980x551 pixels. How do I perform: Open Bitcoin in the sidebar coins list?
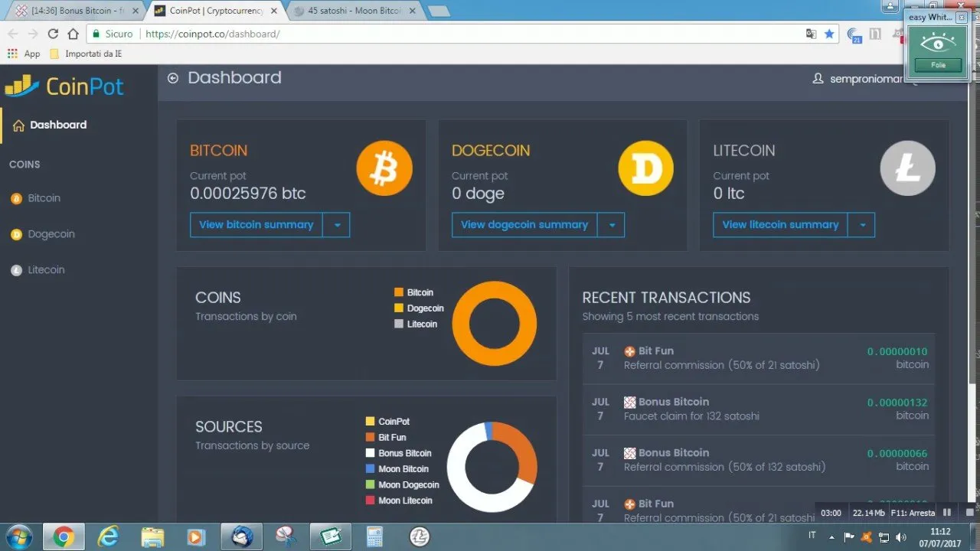tap(44, 198)
